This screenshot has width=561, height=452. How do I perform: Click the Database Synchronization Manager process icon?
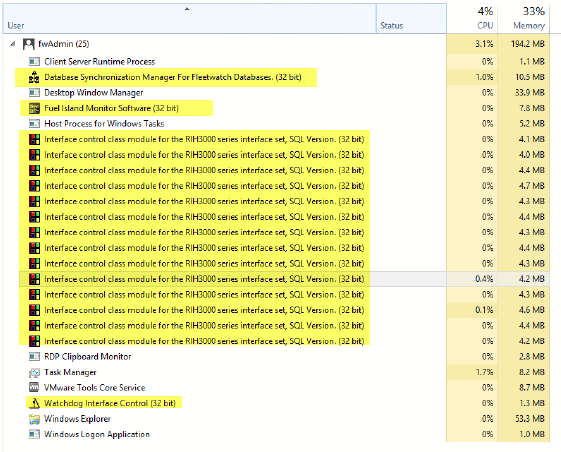point(34,77)
